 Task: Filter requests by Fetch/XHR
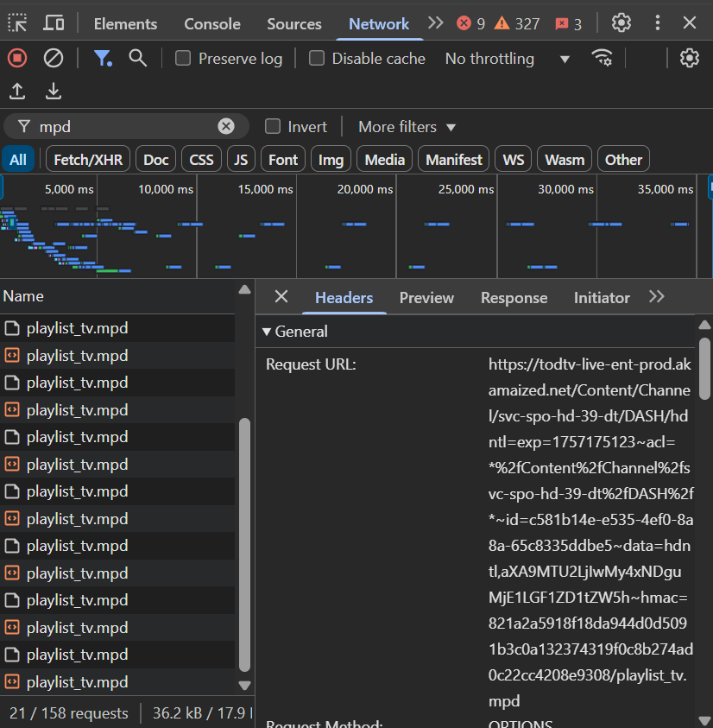pos(87,160)
